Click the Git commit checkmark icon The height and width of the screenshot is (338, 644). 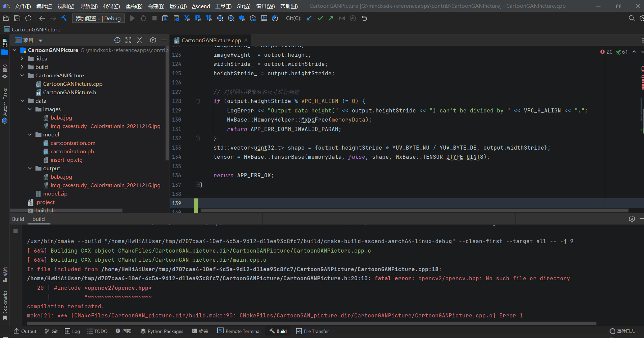[320, 18]
